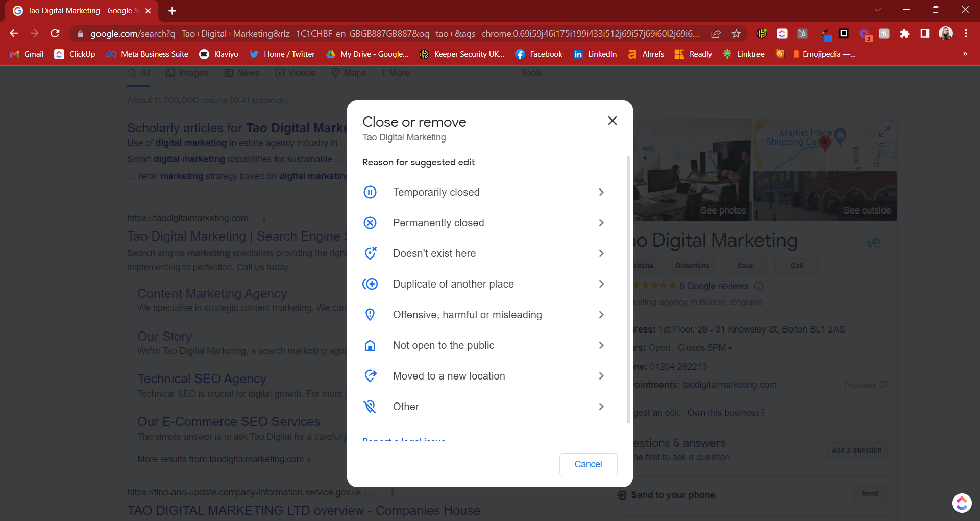The width and height of the screenshot is (980, 521).
Task: Click the Temporarily closed pause icon
Action: [370, 192]
